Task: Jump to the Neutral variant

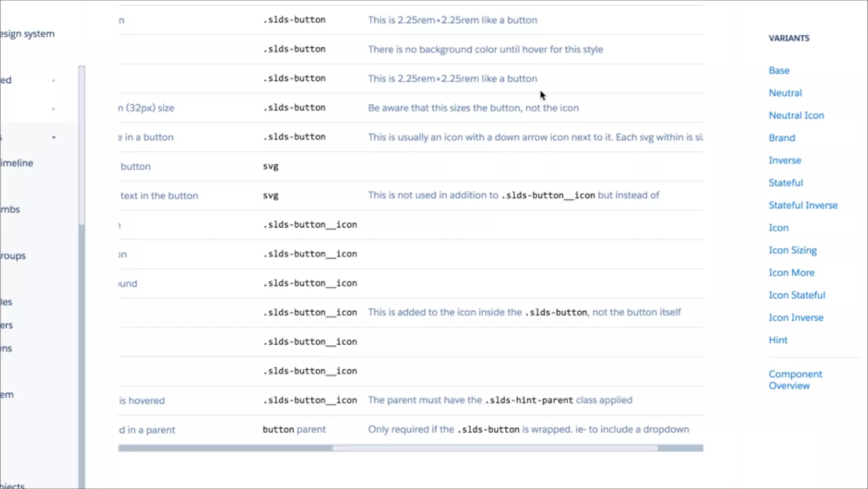Action: click(x=785, y=93)
